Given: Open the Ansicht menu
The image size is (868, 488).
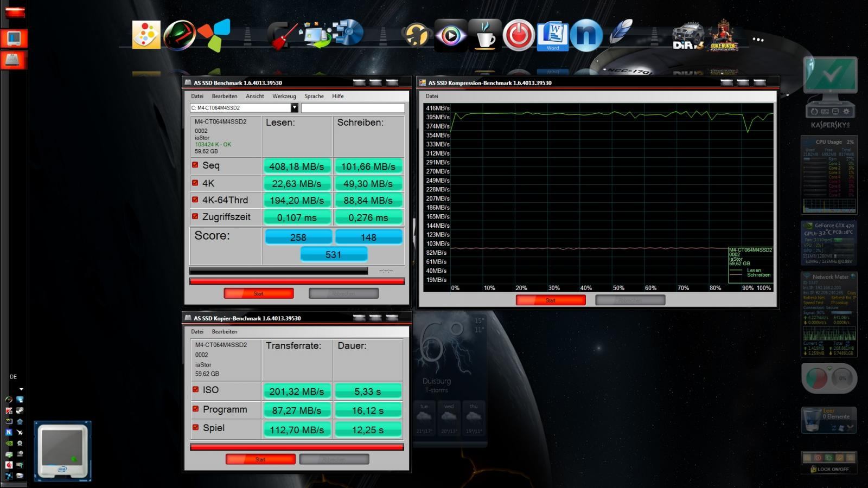Looking at the screenshot, I should [x=254, y=96].
